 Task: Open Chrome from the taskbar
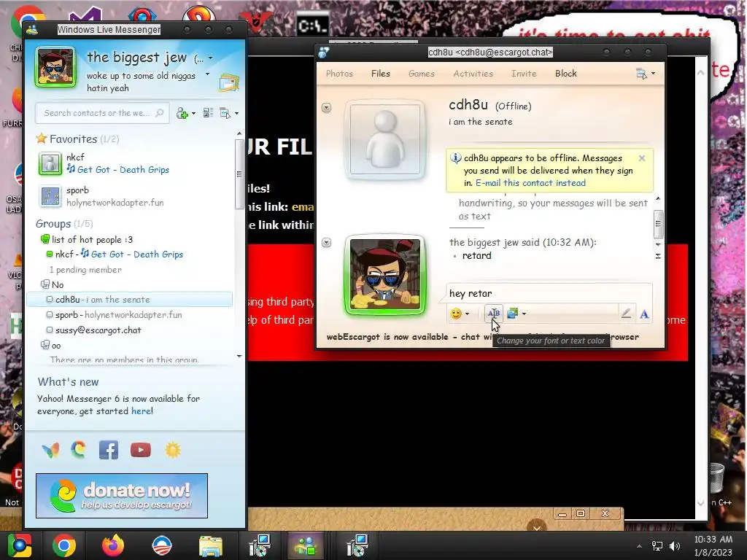(64, 545)
